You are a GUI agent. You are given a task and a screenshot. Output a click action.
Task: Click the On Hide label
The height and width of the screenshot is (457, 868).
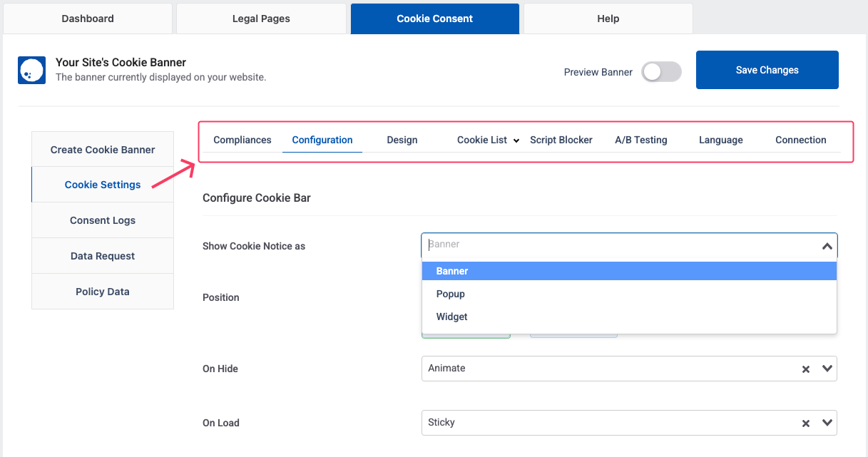click(x=220, y=369)
